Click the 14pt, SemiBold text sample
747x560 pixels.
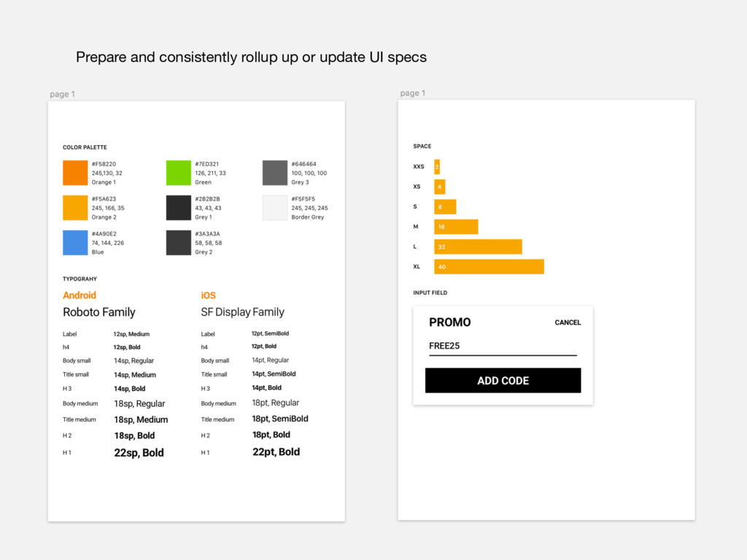[x=274, y=374]
